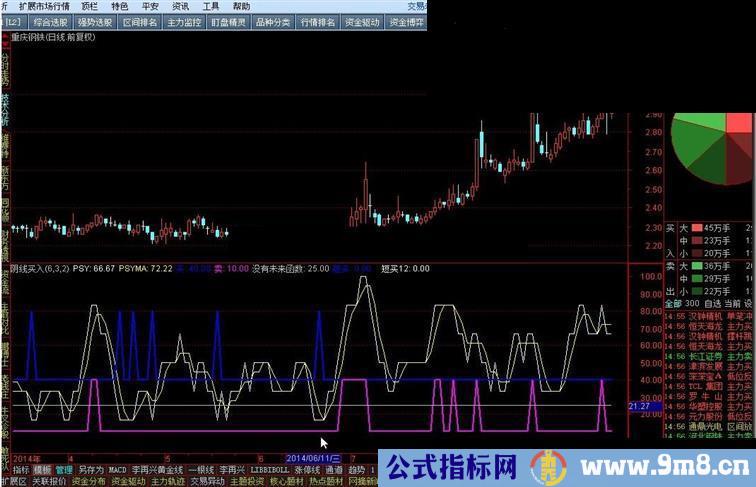Open 行情排名 from the toolbar
756x487 pixels.
pyautogui.click(x=316, y=21)
